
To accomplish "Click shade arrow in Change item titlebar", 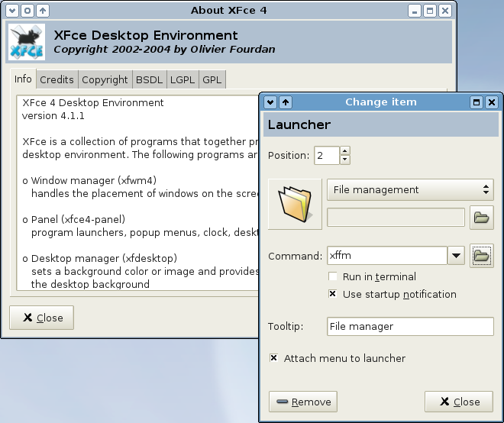I will [285, 102].
